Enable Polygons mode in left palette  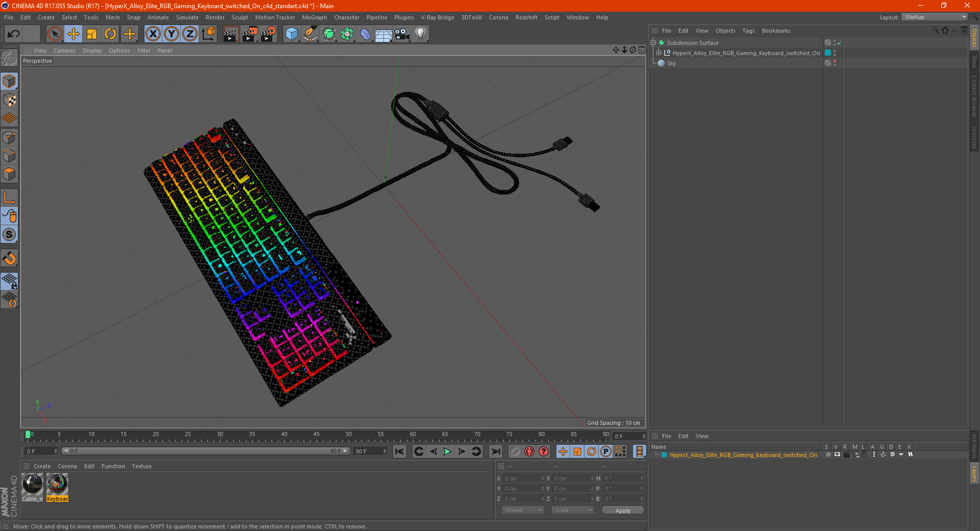[x=9, y=174]
